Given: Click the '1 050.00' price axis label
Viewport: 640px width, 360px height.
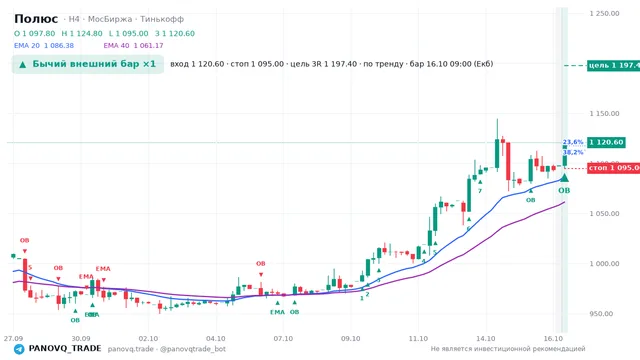Looking at the screenshot, I should (x=604, y=213).
